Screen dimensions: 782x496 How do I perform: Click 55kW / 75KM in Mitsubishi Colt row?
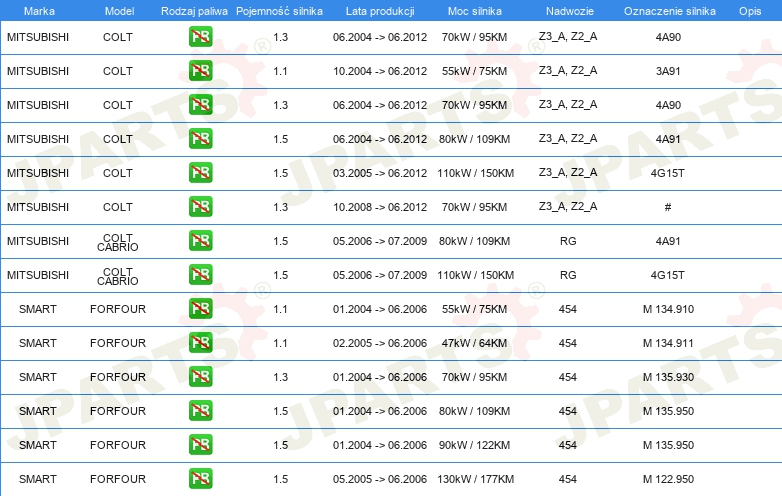coord(474,71)
